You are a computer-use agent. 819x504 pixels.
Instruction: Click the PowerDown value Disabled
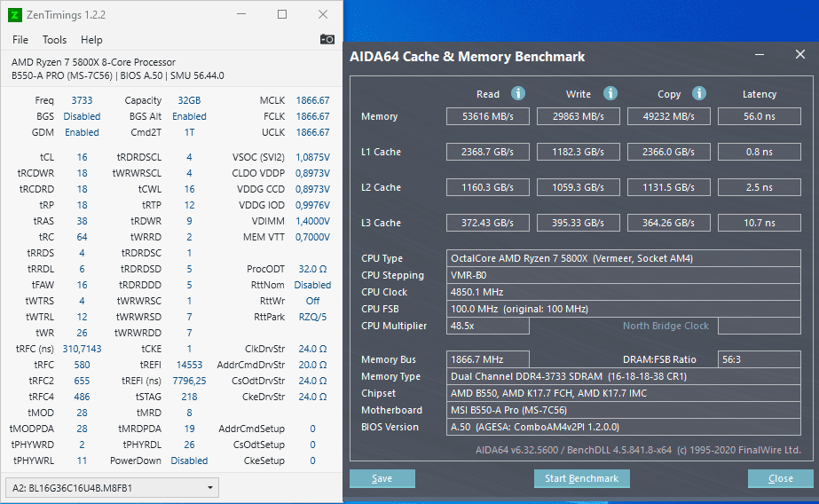[189, 461]
